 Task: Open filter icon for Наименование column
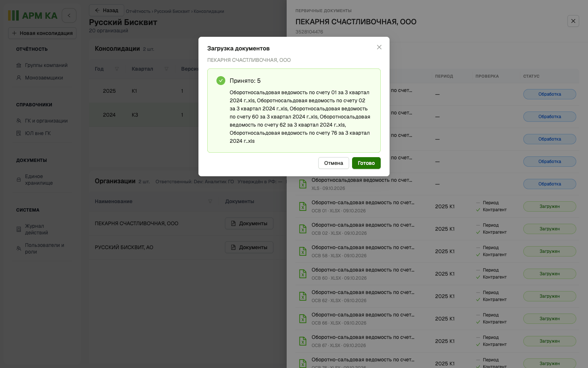pyautogui.click(x=210, y=201)
